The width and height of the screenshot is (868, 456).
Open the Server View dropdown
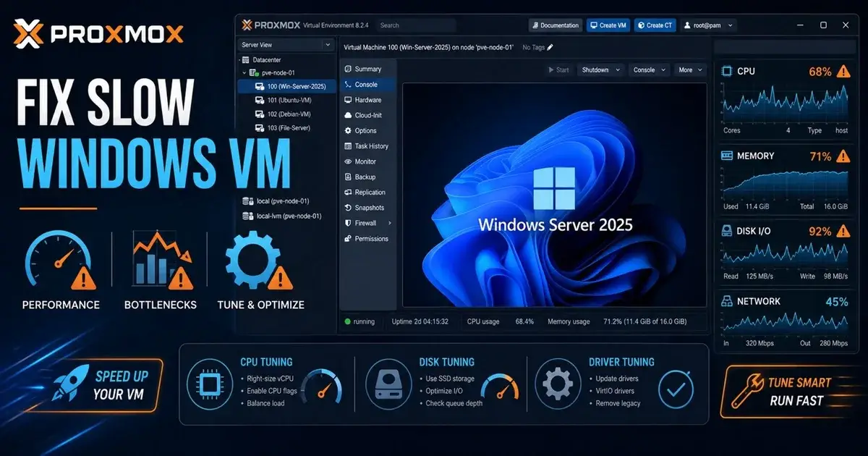(x=286, y=45)
